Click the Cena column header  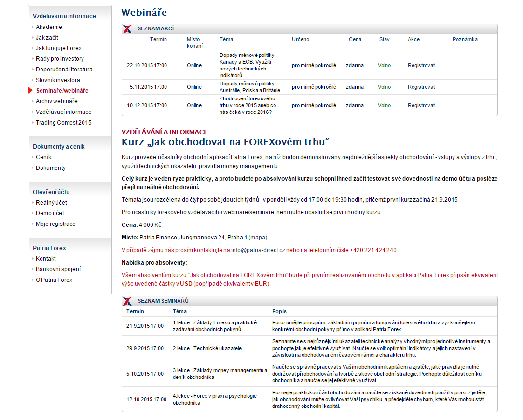point(355,40)
